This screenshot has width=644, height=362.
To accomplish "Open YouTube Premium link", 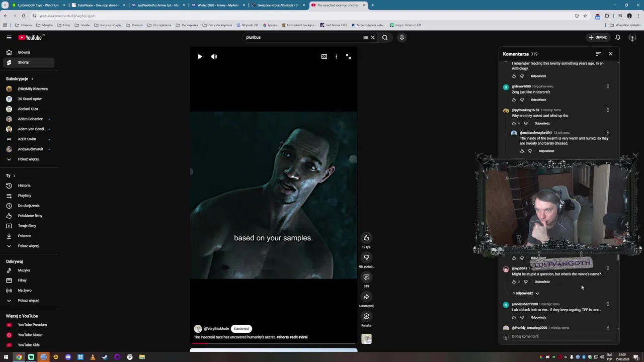I will 28,325.
